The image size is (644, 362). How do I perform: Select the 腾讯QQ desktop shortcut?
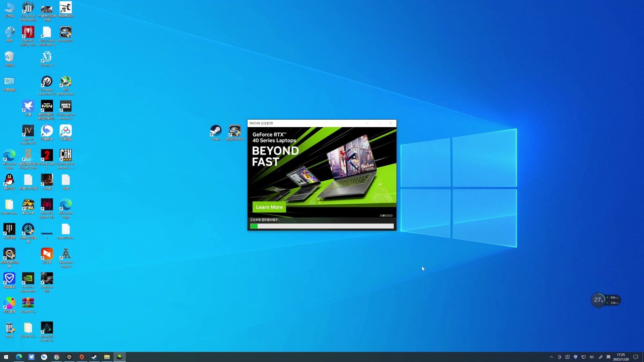point(9,182)
